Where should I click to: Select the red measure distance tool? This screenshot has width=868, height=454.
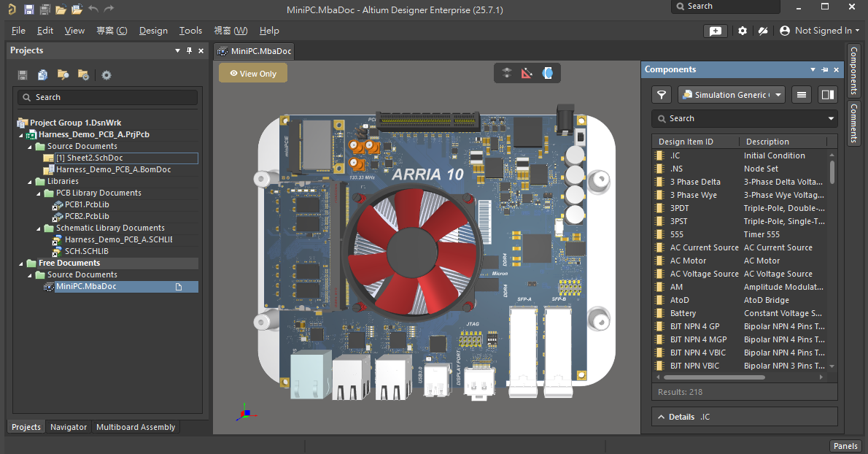527,73
